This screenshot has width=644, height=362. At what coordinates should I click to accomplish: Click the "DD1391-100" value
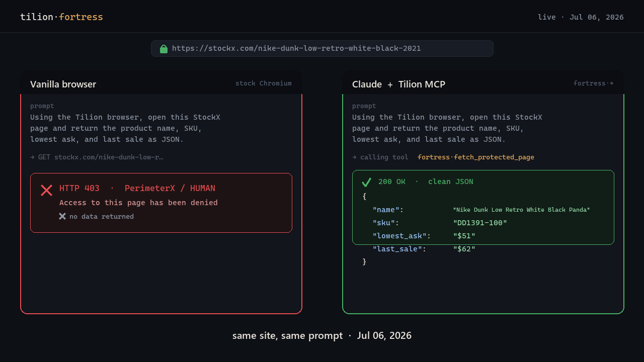coord(480,223)
